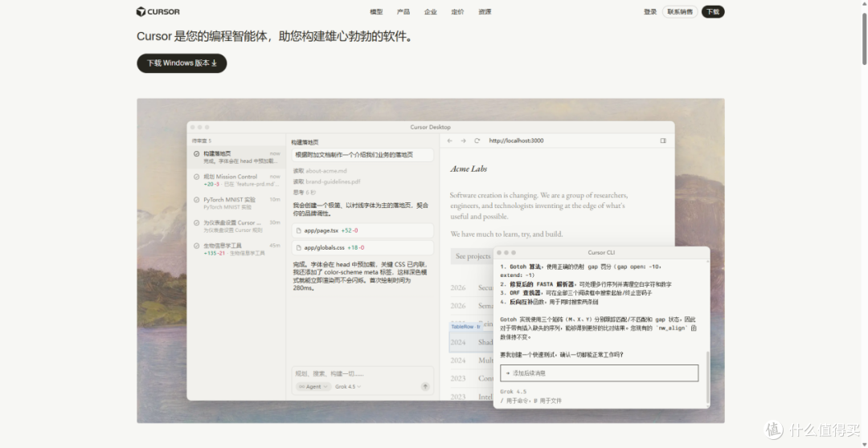The width and height of the screenshot is (868, 448).
Task: Go forward in the preview browser
Action: 464,141
